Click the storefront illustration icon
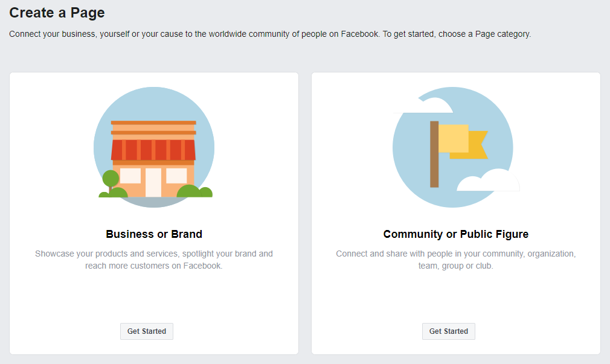Screen dimensions: 610x364 tap(153, 147)
